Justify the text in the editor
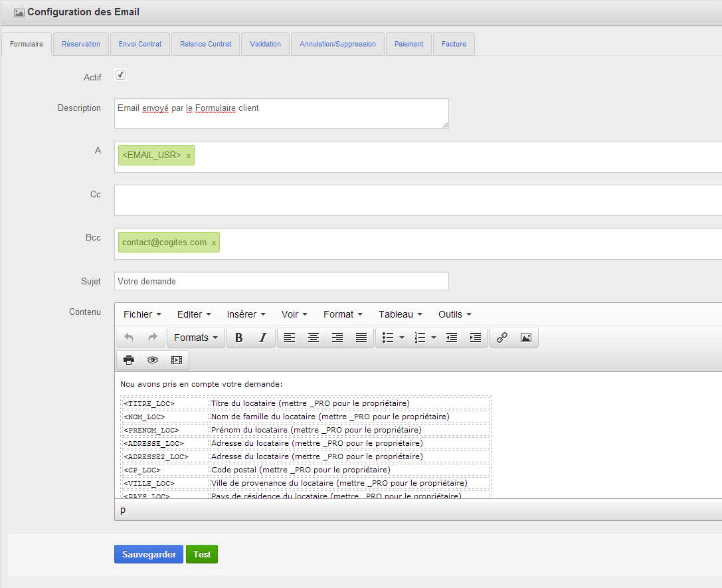Screen dimensions: 722x588 361,338
